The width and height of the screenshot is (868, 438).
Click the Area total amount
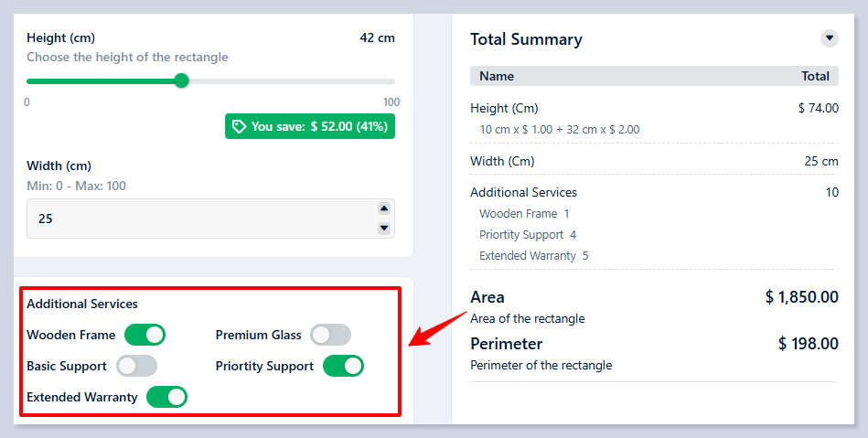click(x=801, y=297)
